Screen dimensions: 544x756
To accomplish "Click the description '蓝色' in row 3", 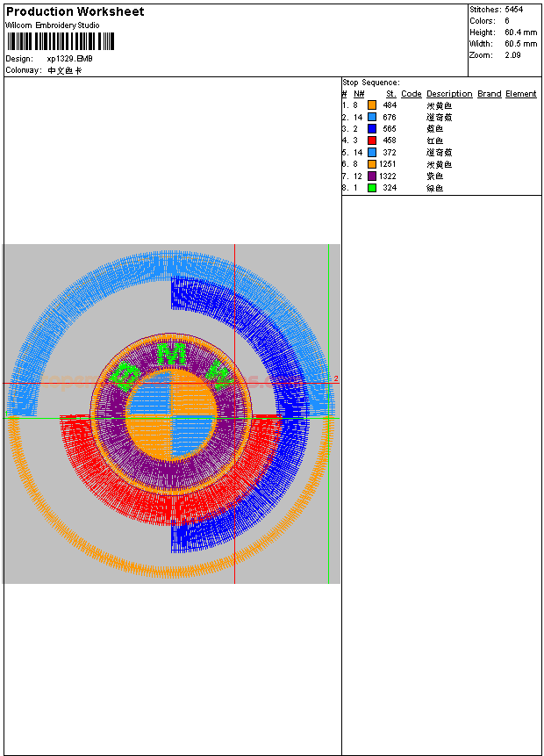I will coord(434,129).
